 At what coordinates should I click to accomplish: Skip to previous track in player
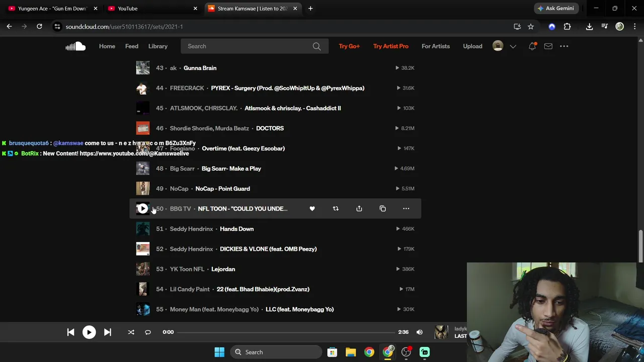[70, 332]
